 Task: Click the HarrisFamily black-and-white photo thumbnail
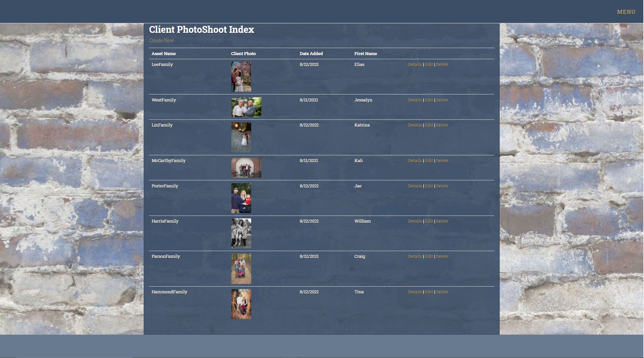pos(241,233)
